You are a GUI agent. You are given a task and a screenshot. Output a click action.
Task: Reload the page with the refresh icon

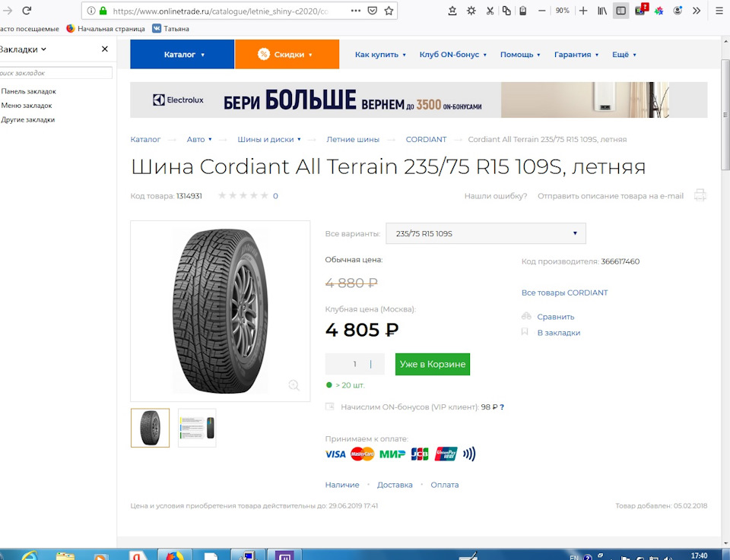tap(27, 11)
